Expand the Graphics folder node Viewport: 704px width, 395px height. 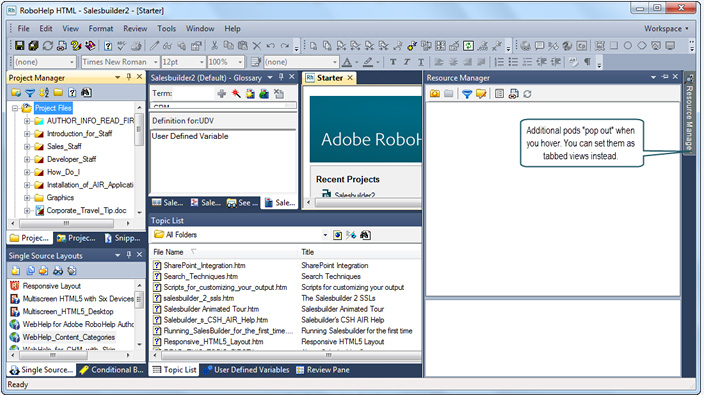[x=27, y=198]
